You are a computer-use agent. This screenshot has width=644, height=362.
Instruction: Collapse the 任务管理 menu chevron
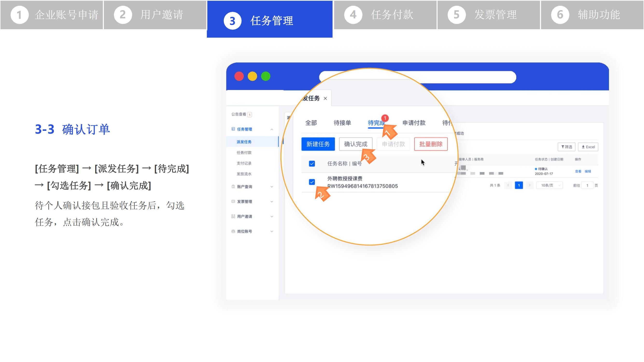272,129
